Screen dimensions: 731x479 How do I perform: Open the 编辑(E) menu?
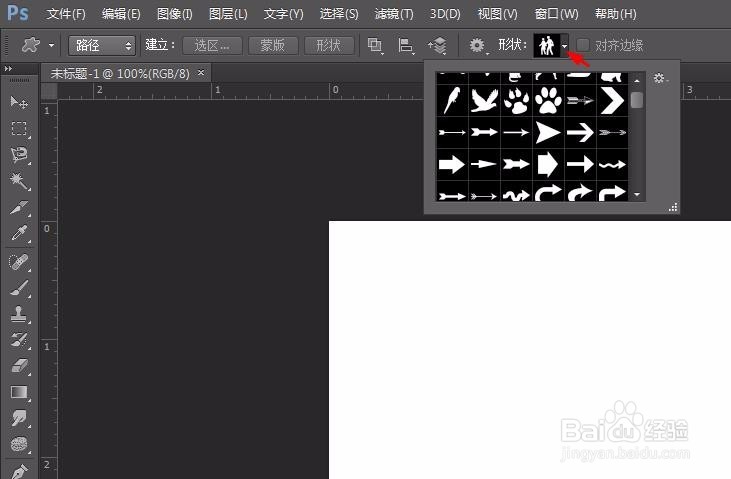point(121,14)
